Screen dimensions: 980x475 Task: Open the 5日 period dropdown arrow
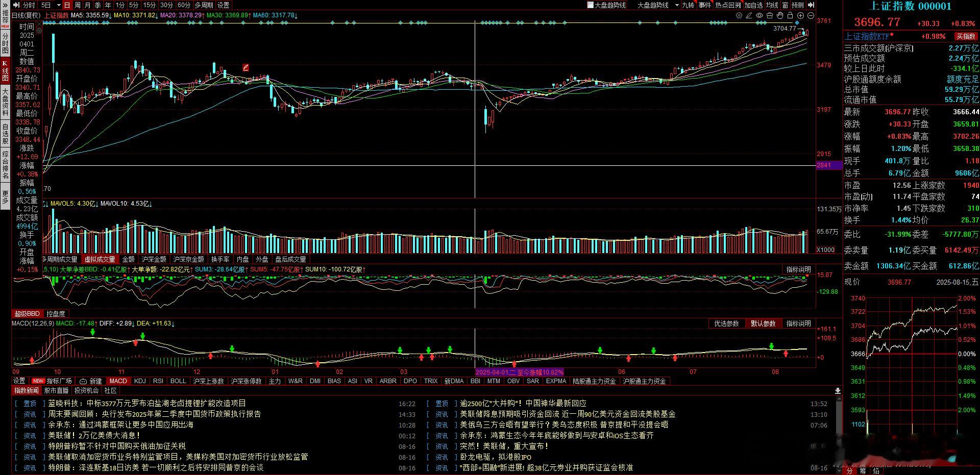59,5
